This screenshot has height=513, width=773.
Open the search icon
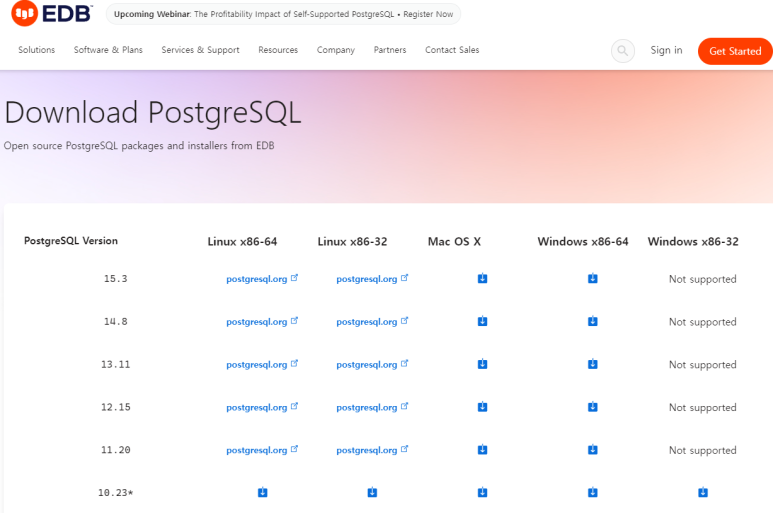coord(623,51)
